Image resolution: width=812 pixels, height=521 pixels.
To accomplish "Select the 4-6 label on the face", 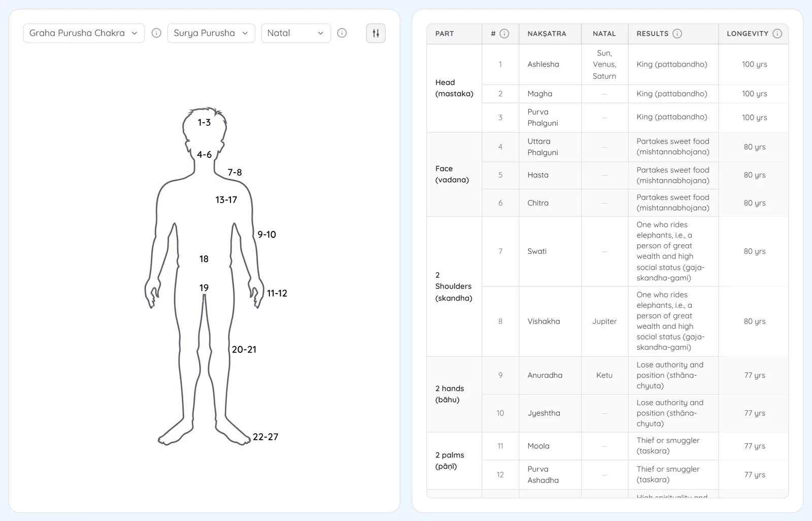I will pos(204,154).
